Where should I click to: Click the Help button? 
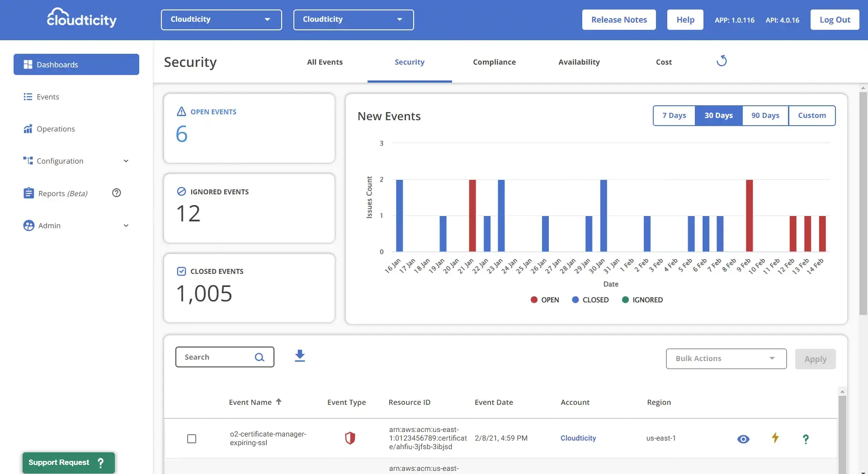coord(685,19)
